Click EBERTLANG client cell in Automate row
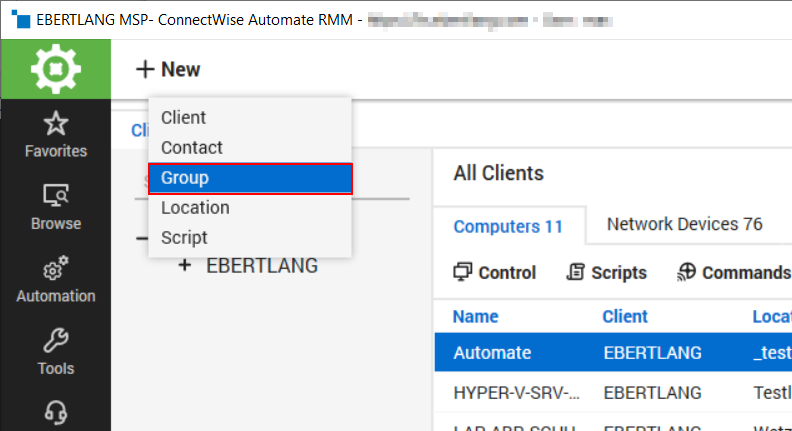This screenshot has width=792, height=431. tap(652, 353)
